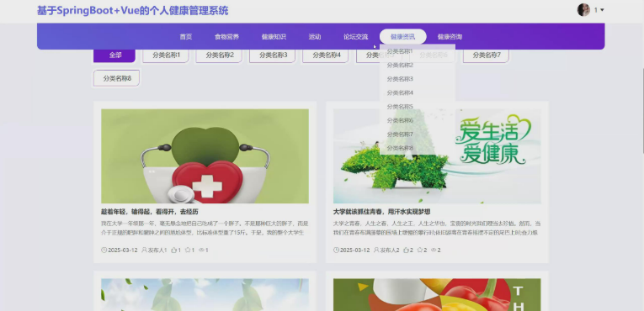644x311 pixels.
Task: Open the 健康咨询 navigation item
Action: [x=450, y=36]
